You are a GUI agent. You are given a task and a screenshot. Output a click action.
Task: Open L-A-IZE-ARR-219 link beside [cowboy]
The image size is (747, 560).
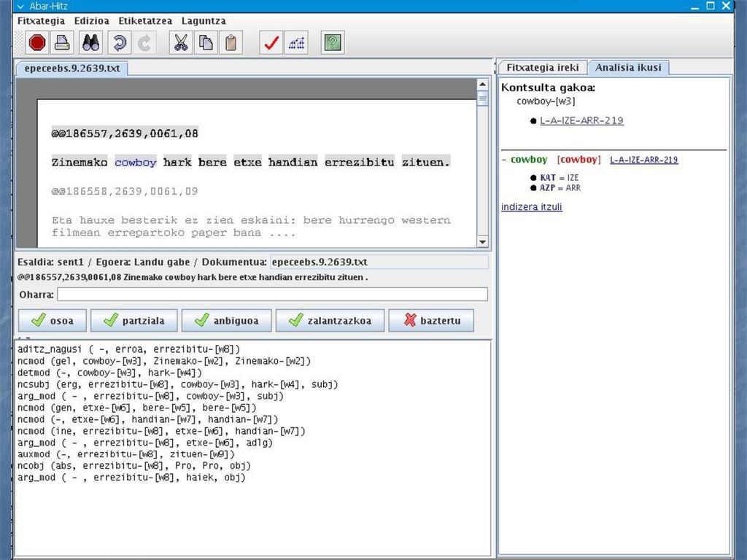click(x=643, y=160)
